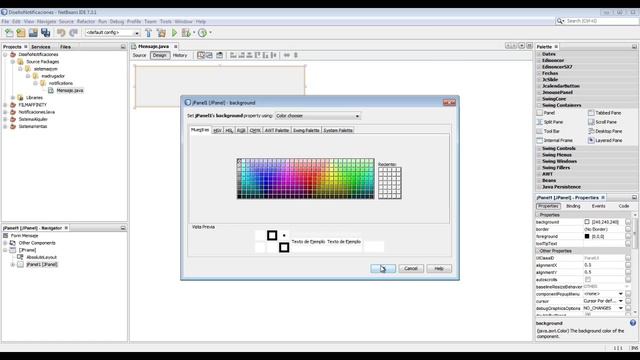
Task: Click Split Pane component in Palette
Action: (x=549, y=122)
